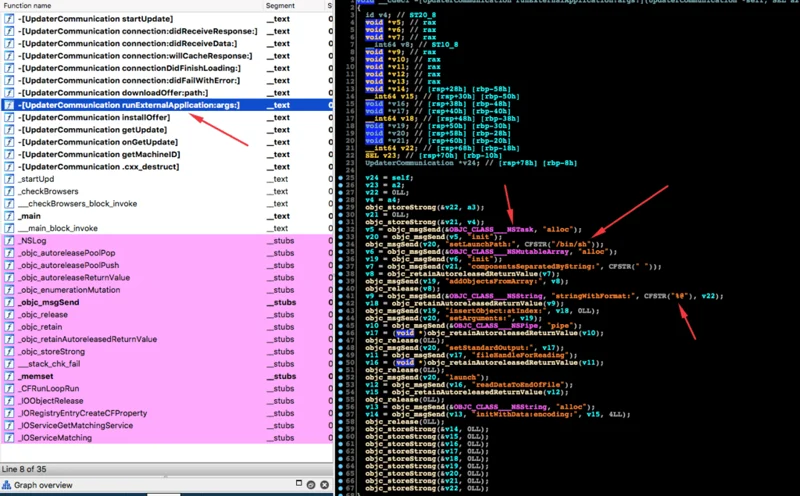Click function icon beside _main row

(9, 216)
